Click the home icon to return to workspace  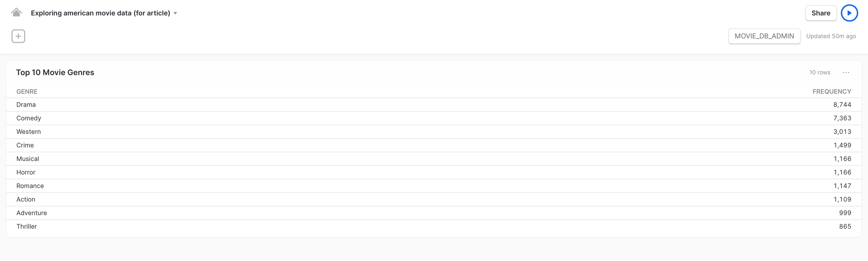[17, 12]
